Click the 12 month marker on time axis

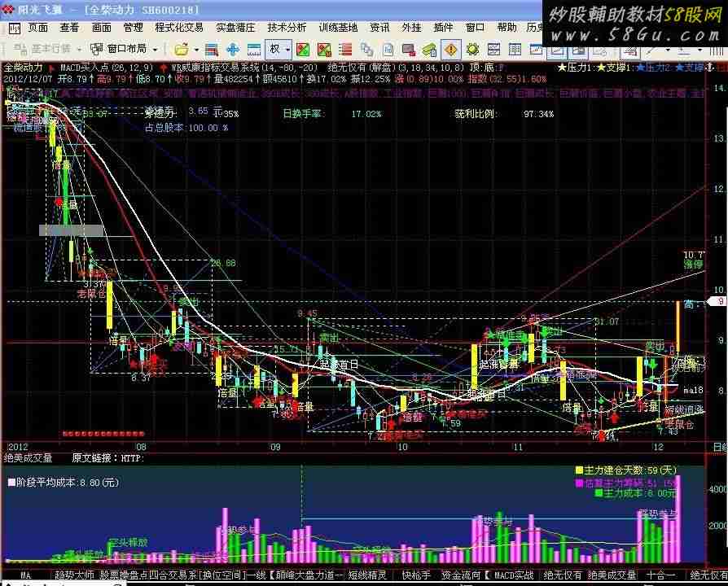658,447
